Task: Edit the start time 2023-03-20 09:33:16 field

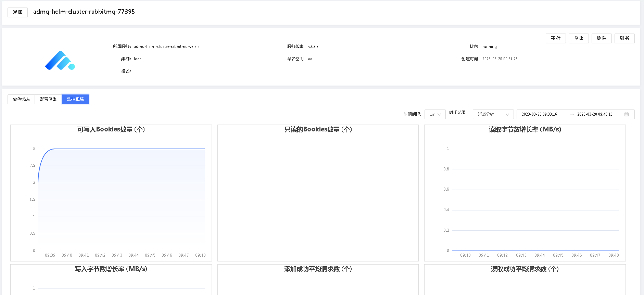Action: [539, 114]
